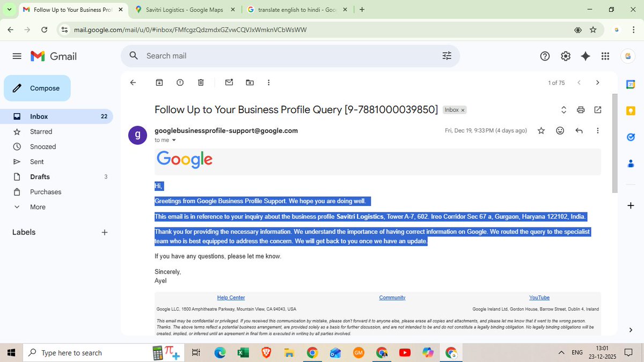View site information icon in address bar
Screen dimensions: 644x362
pyautogui.click(x=64, y=30)
